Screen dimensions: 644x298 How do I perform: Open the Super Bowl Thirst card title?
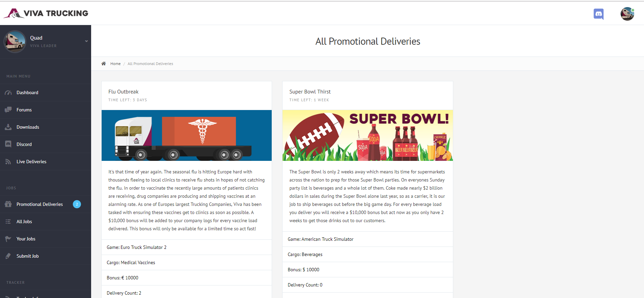(x=310, y=92)
